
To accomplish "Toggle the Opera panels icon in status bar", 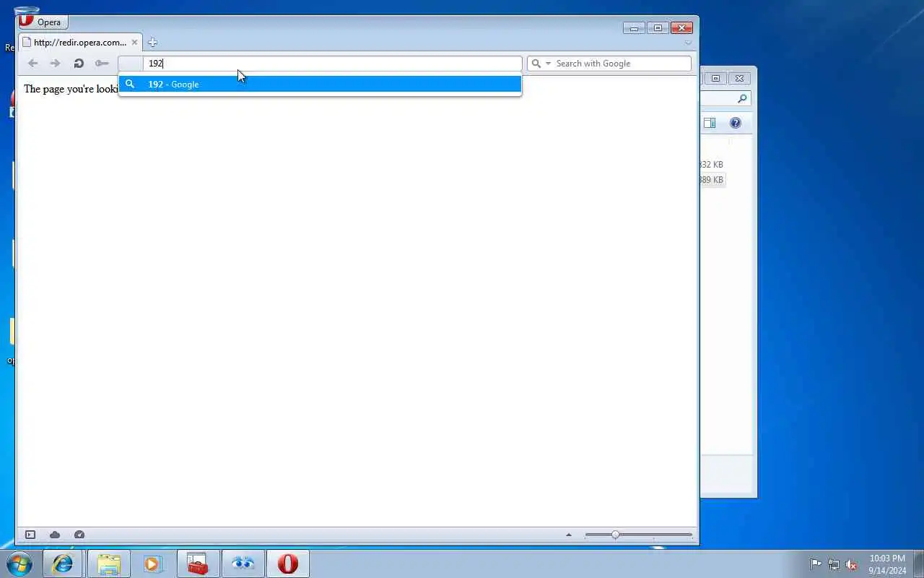I will pyautogui.click(x=30, y=535).
